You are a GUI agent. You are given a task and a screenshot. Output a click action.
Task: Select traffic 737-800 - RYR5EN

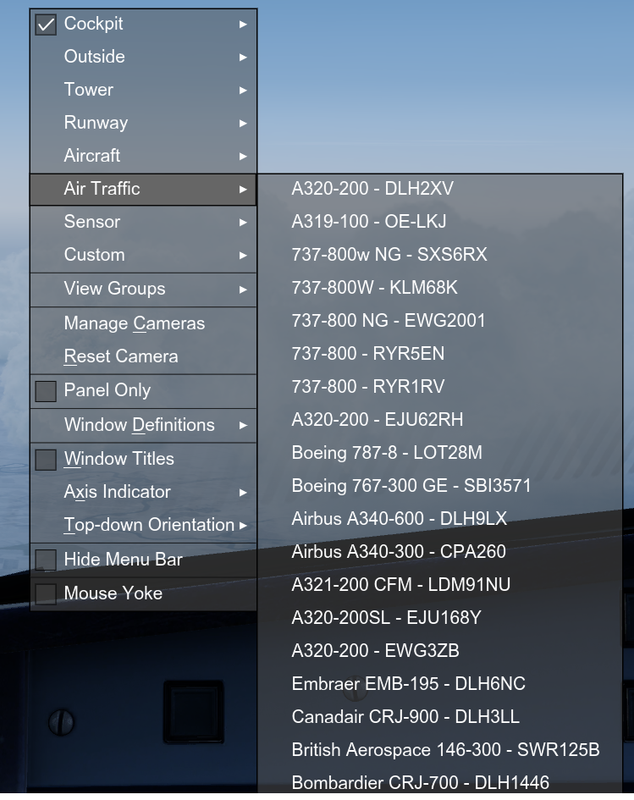[440, 354]
